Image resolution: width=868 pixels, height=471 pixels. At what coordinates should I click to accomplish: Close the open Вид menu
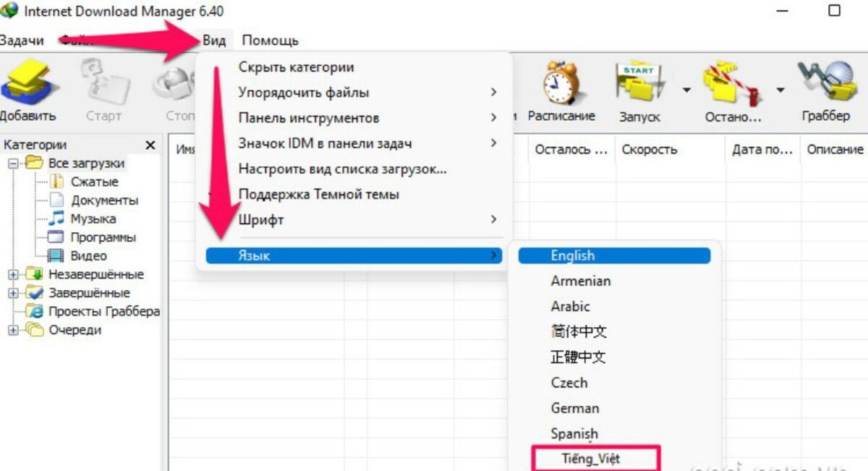pyautogui.click(x=213, y=41)
